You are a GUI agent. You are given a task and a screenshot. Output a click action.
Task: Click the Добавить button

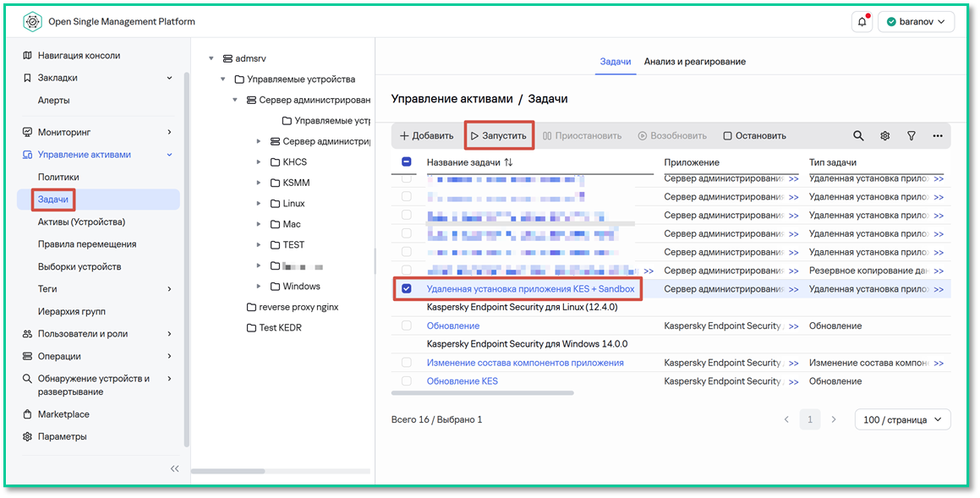(426, 135)
